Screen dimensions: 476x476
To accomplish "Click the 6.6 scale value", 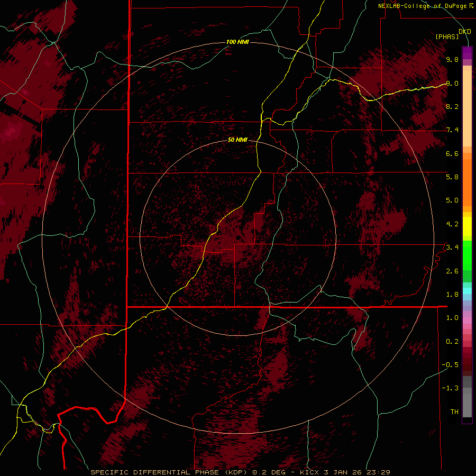I will 452,153.
